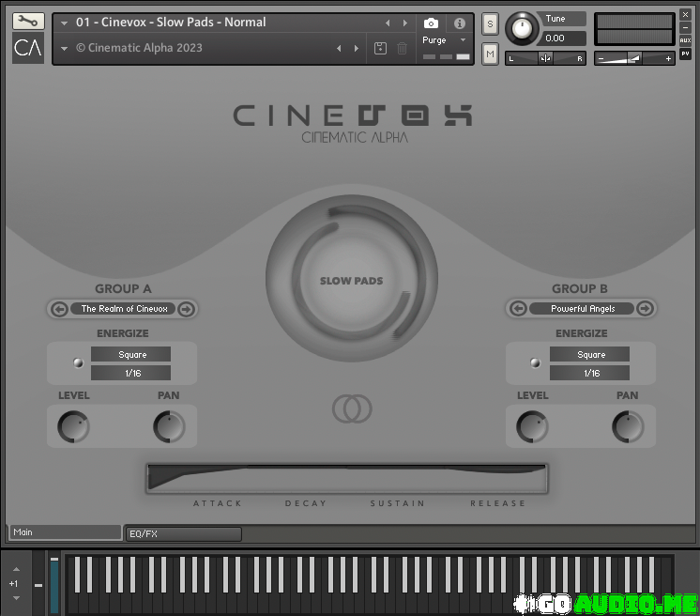Select previous Group B sound with left arrow
This screenshot has height=616, width=700.
tap(517, 309)
